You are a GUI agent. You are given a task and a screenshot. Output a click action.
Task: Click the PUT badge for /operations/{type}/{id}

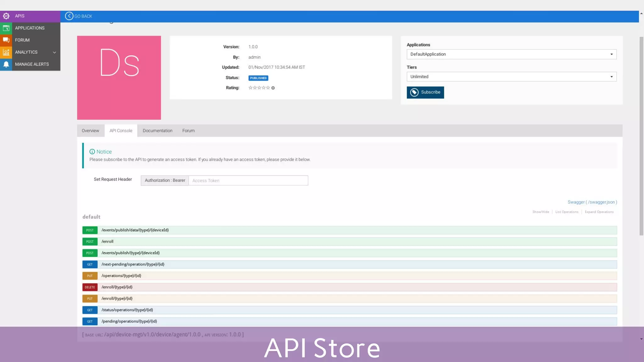(x=90, y=276)
